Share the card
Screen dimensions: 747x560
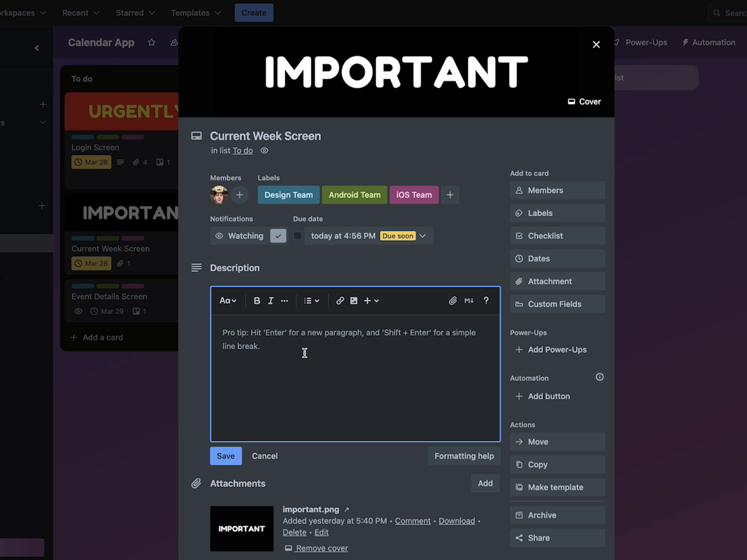(x=558, y=538)
